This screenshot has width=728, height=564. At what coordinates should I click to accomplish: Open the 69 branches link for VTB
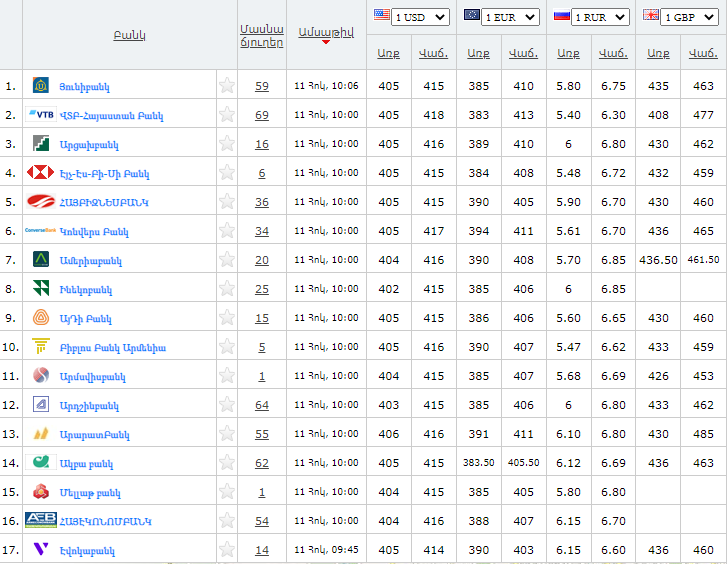tap(262, 115)
